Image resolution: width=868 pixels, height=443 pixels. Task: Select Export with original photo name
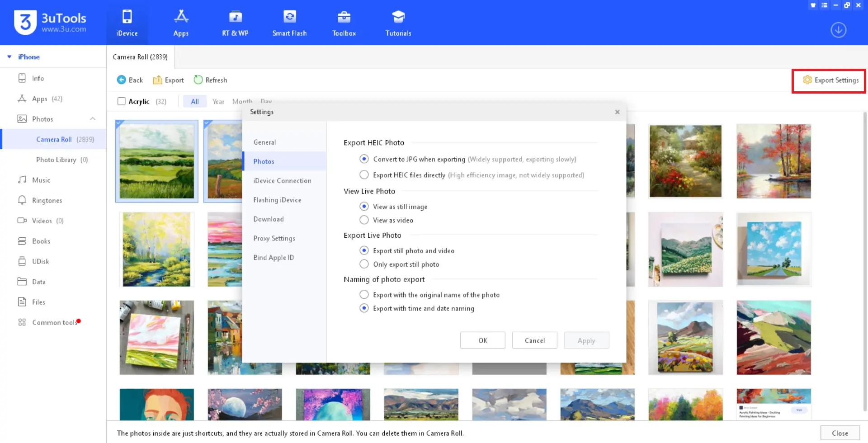click(364, 295)
